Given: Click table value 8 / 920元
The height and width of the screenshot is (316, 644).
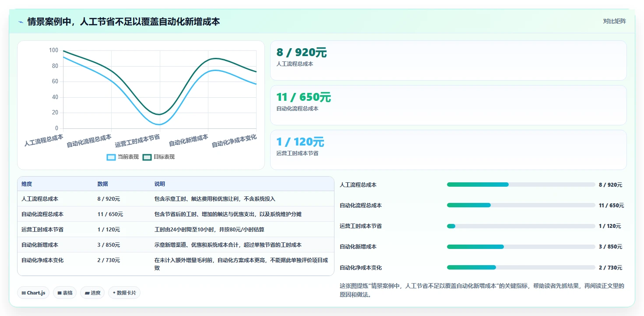Looking at the screenshot, I should pos(109,199).
